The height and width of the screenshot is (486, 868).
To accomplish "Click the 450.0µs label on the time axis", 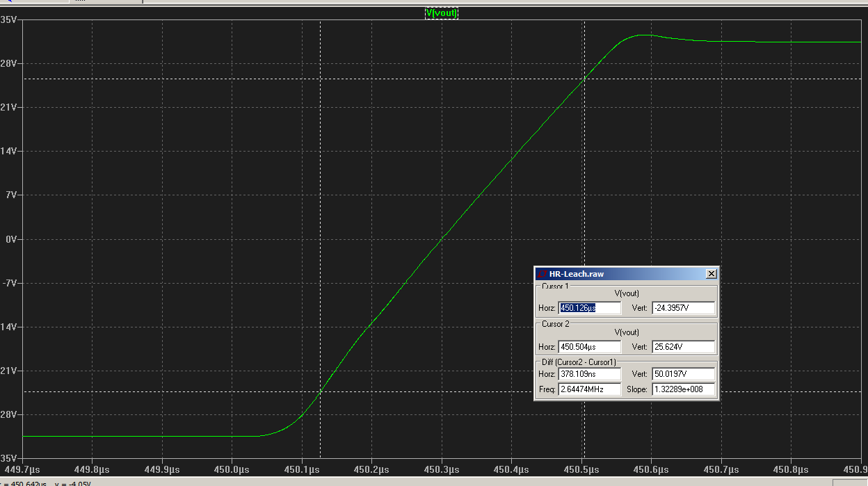I will (x=232, y=469).
